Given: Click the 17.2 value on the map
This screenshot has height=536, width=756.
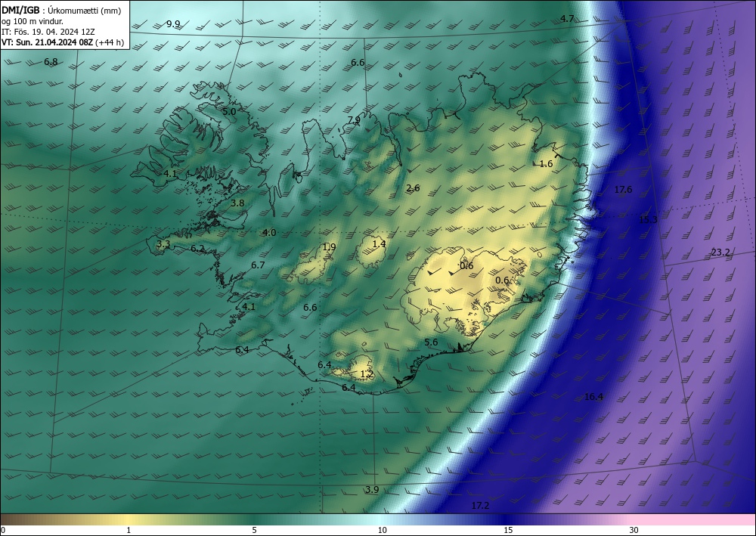Looking at the screenshot, I should [480, 506].
